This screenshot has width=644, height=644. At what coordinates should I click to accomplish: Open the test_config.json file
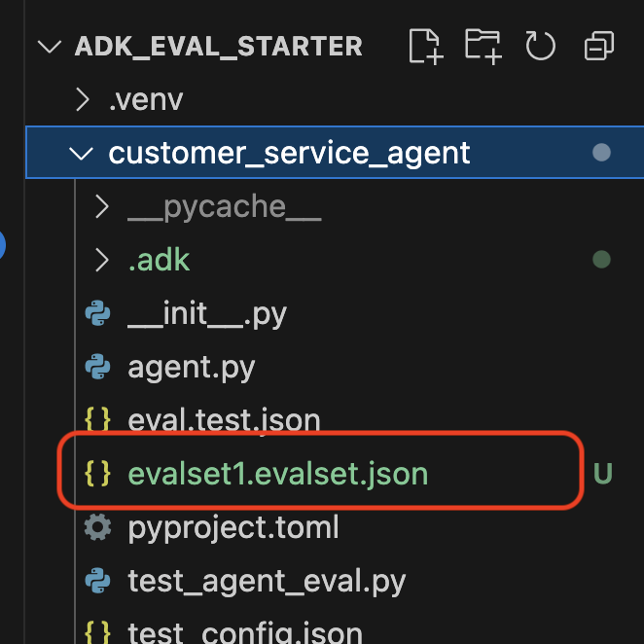[x=245, y=632]
